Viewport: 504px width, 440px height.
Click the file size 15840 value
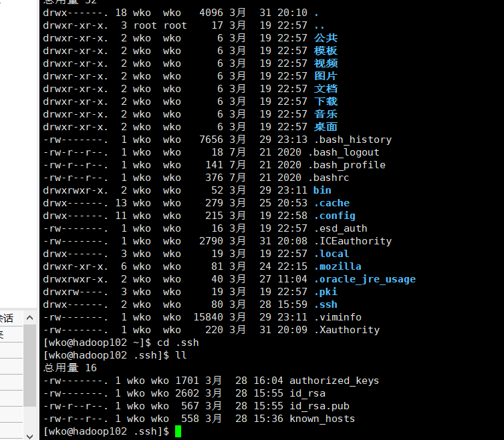coord(209,317)
